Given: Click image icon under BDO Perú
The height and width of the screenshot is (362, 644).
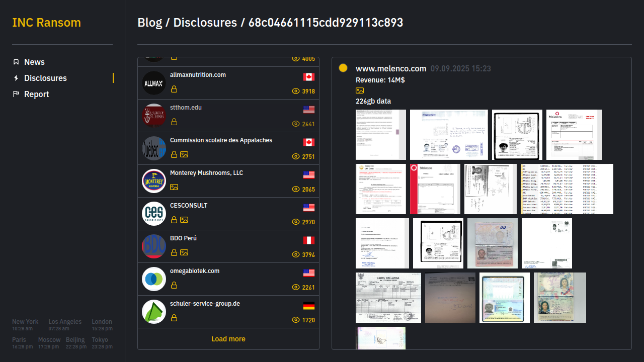Looking at the screenshot, I should click(184, 252).
